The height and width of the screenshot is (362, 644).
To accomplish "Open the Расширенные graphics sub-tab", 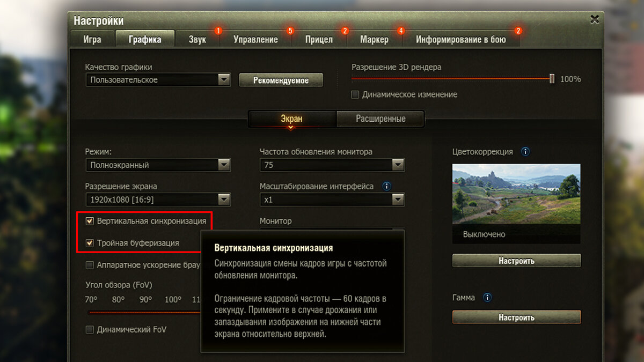I will pos(380,119).
